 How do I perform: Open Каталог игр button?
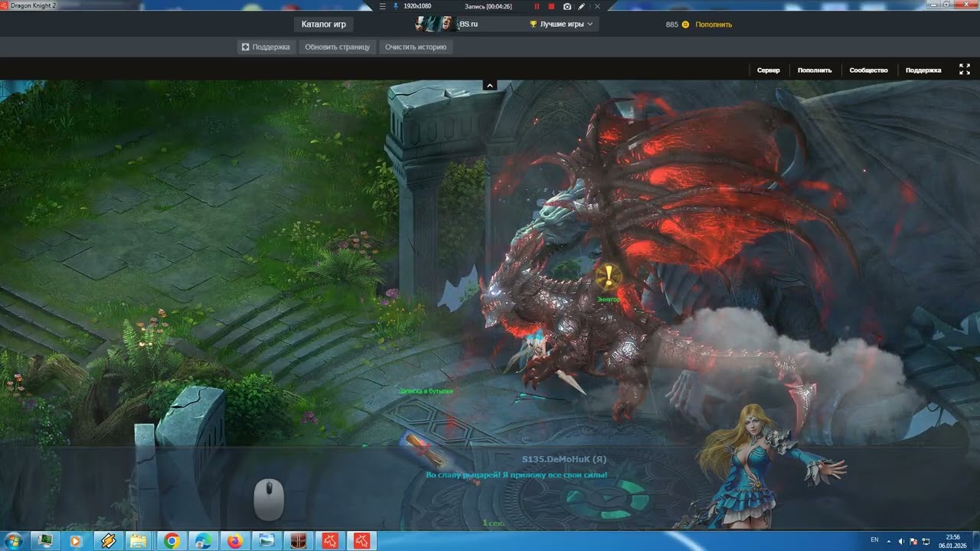[323, 24]
